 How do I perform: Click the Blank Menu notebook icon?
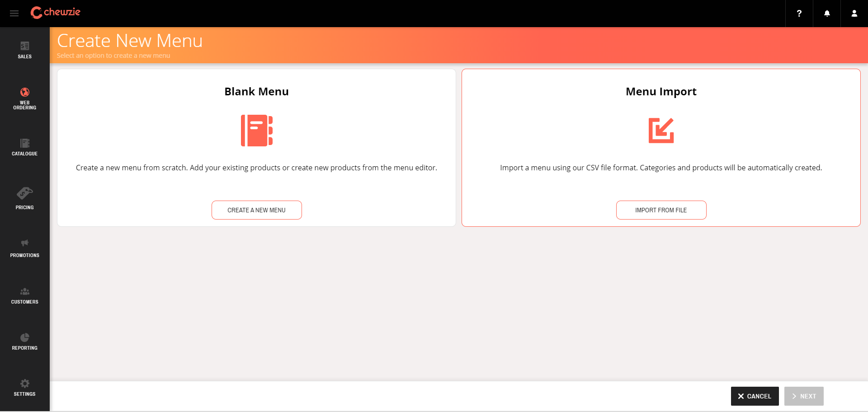(x=256, y=130)
